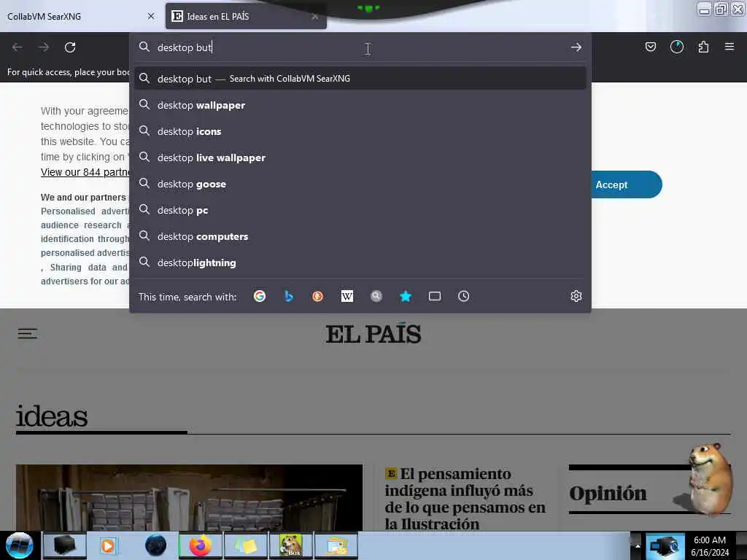
Task: Open the dark globe taskbar icon
Action: [x=156, y=545]
